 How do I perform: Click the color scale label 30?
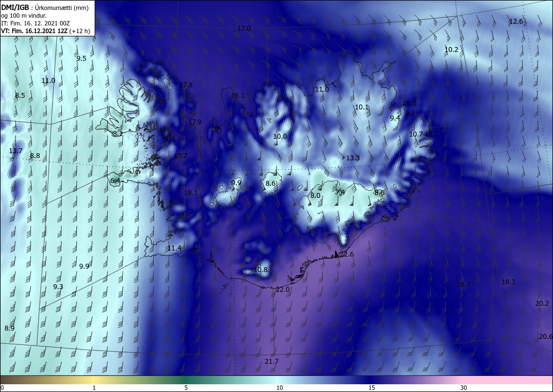[464, 388]
